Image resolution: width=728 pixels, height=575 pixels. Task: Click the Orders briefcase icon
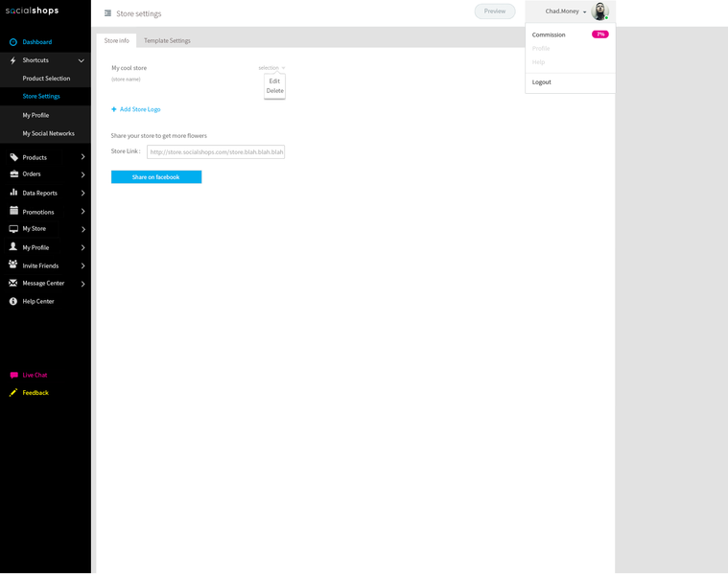tap(14, 173)
